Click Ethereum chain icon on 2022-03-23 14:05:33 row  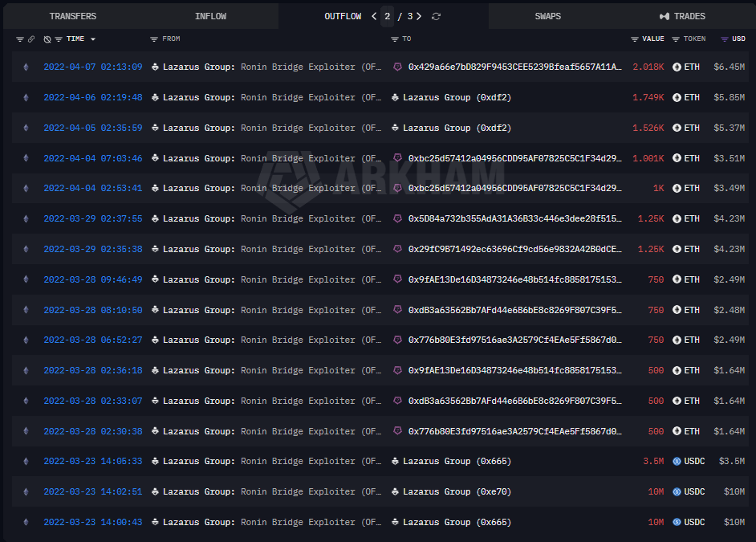[26, 461]
